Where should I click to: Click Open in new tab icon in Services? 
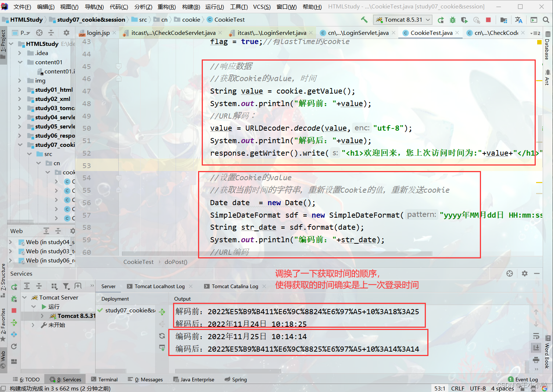point(78,286)
